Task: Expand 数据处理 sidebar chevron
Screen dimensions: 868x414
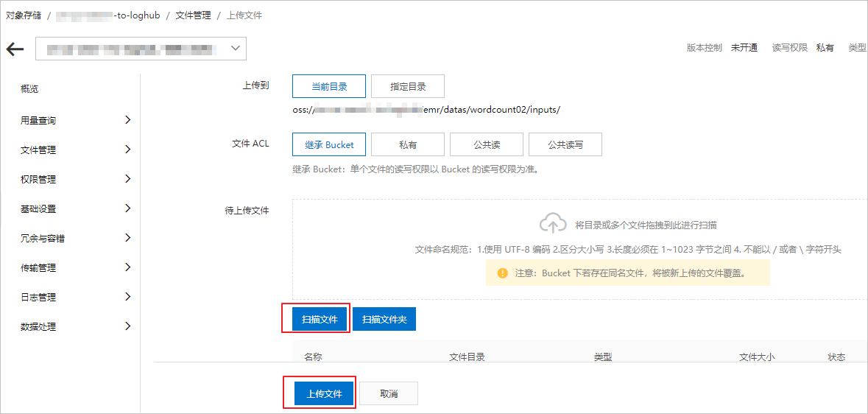Action: 128,326
